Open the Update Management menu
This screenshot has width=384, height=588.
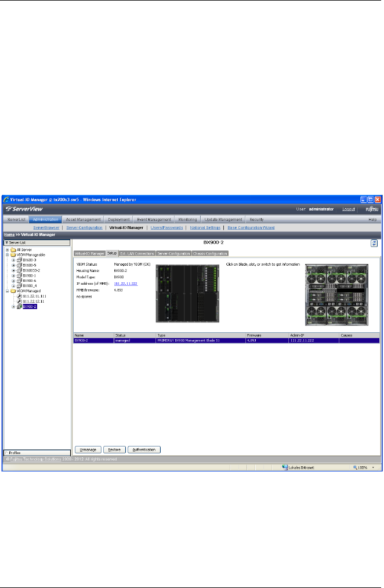coord(223,219)
